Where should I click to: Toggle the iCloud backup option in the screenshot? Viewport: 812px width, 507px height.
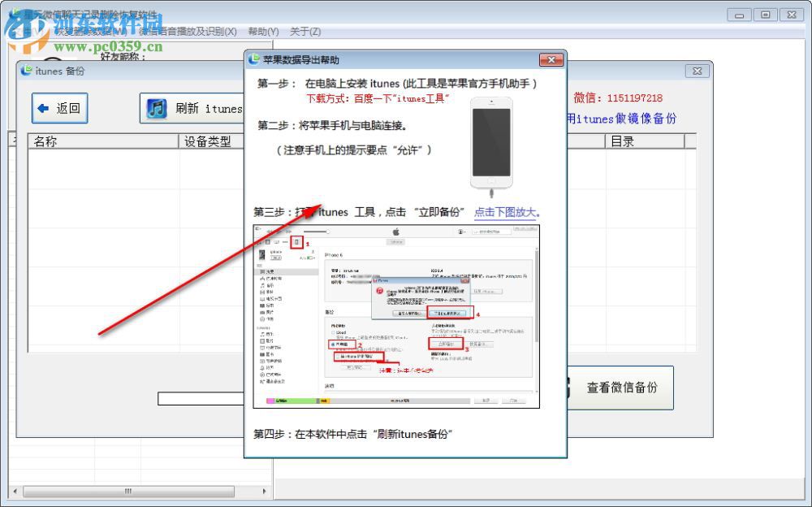click(x=333, y=331)
